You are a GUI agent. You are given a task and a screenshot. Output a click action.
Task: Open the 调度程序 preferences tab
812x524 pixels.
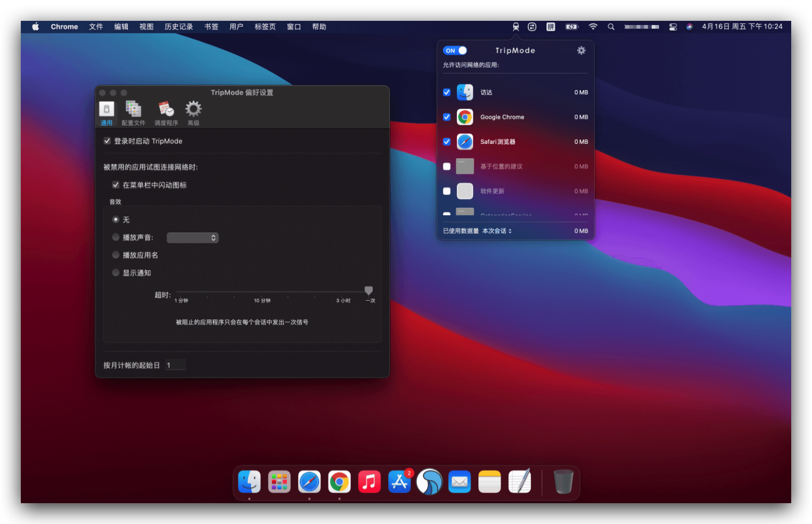[166, 114]
